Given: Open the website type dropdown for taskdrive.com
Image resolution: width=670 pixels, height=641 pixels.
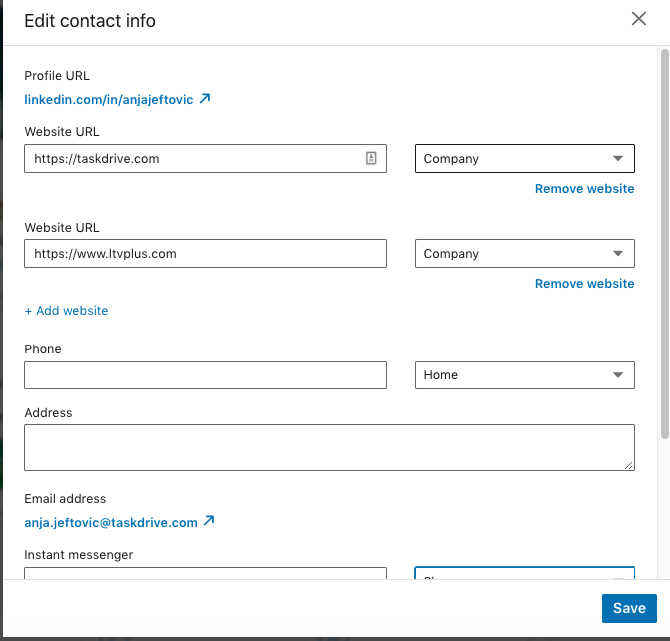Looking at the screenshot, I should click(x=524, y=158).
